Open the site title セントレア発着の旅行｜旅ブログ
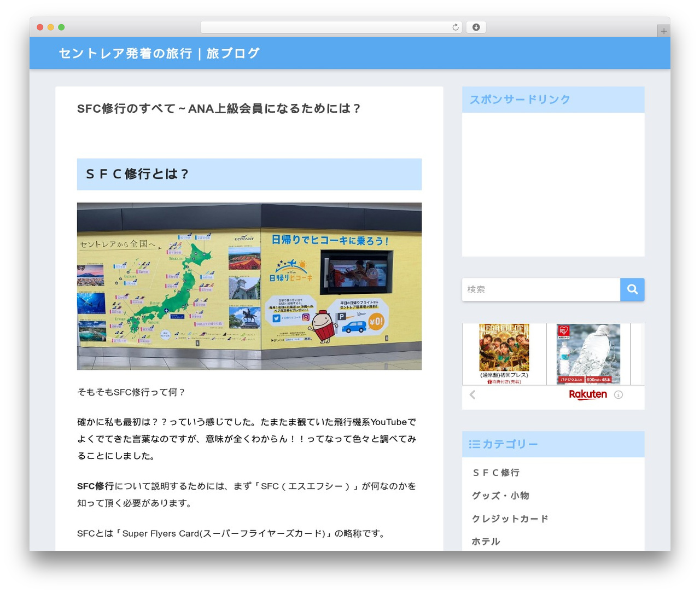The height and width of the screenshot is (593, 700). (x=159, y=53)
